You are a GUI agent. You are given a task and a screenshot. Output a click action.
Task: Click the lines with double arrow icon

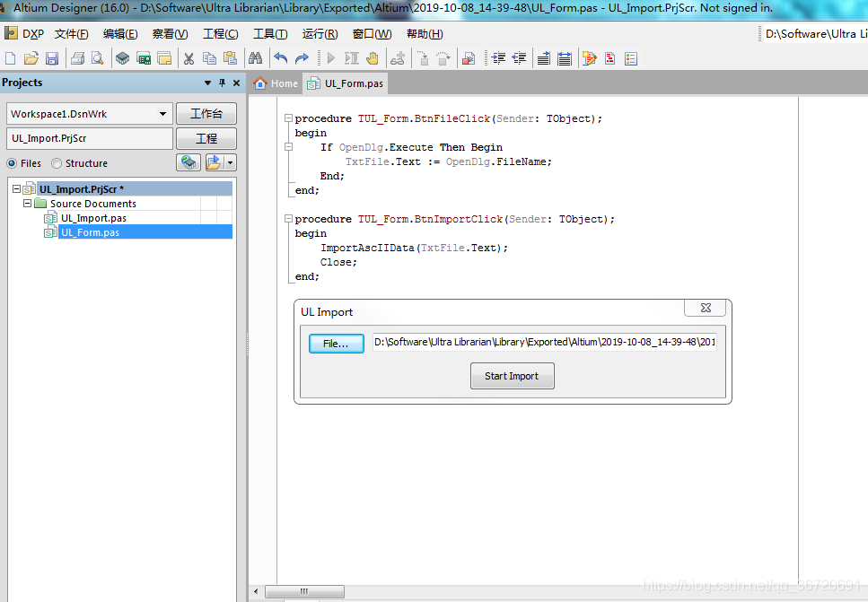pos(565,58)
